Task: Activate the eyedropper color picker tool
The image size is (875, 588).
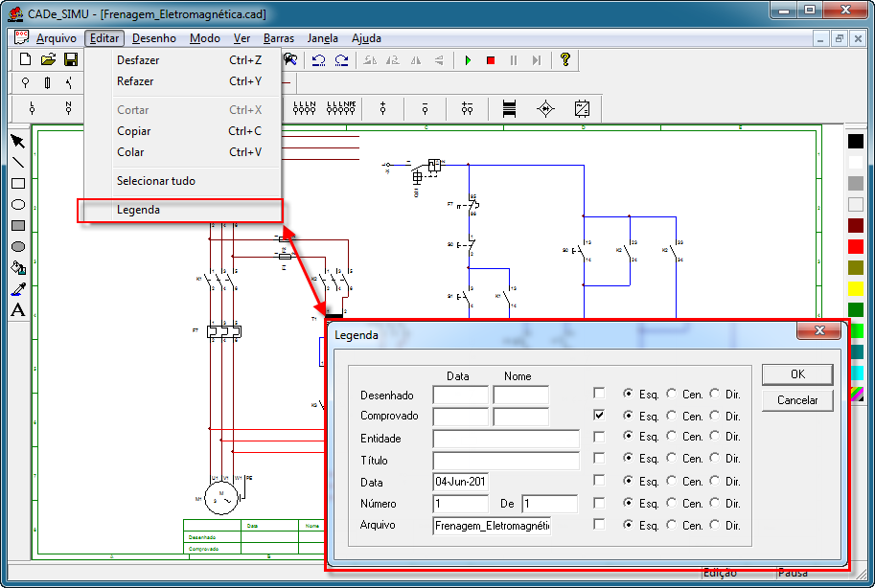Action: pyautogui.click(x=17, y=289)
